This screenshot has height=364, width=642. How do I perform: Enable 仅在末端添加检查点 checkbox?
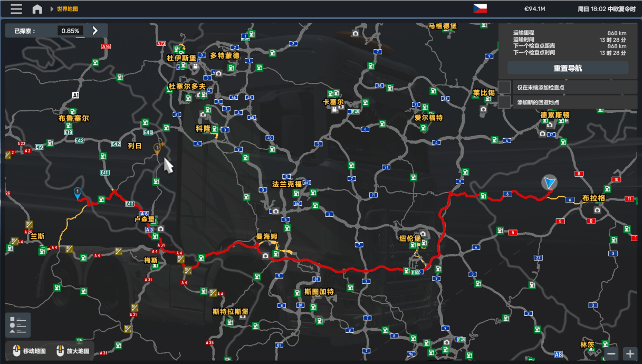505,87
